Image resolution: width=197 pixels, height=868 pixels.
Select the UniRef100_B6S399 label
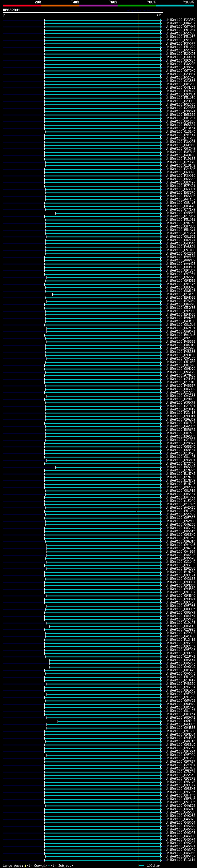pos(180,115)
